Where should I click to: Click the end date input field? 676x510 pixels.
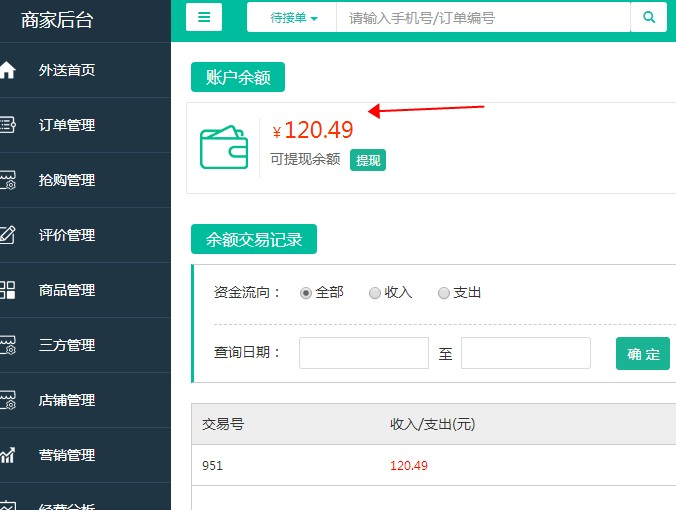coord(526,353)
